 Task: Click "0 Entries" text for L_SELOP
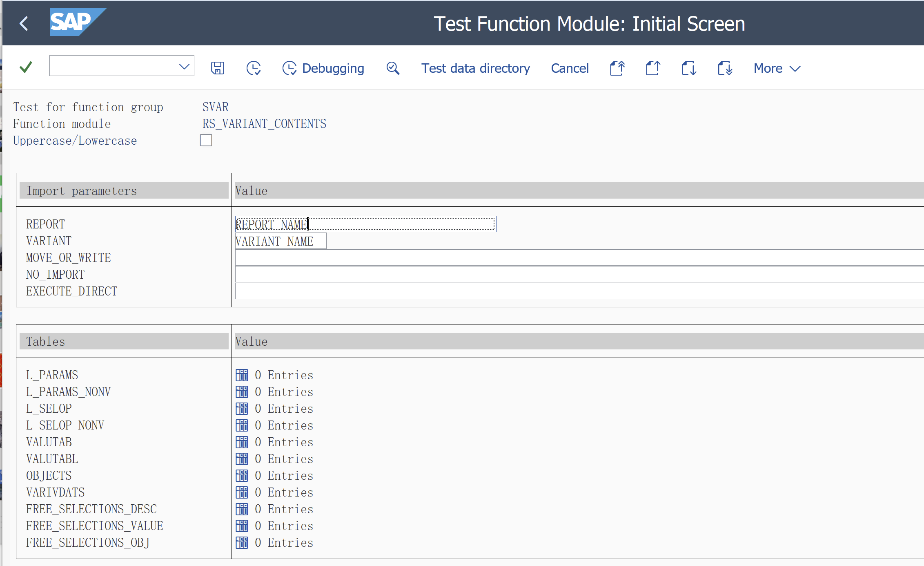click(284, 408)
